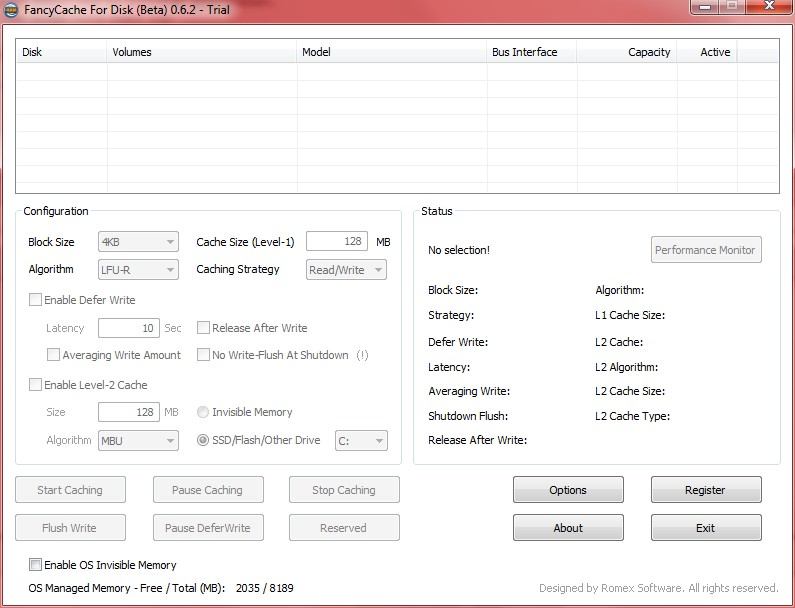This screenshot has height=608, width=795.
Task: Open the Performance Monitor
Action: click(x=706, y=249)
